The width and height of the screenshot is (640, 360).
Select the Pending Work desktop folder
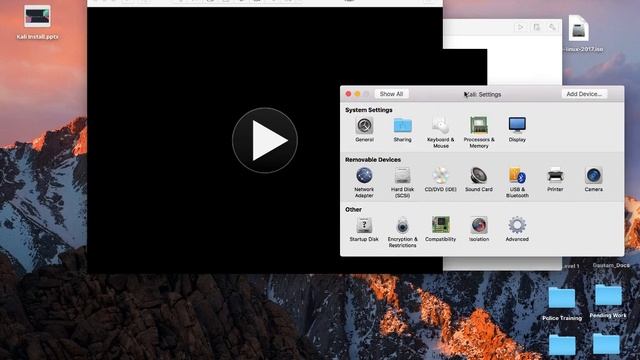[608, 302]
